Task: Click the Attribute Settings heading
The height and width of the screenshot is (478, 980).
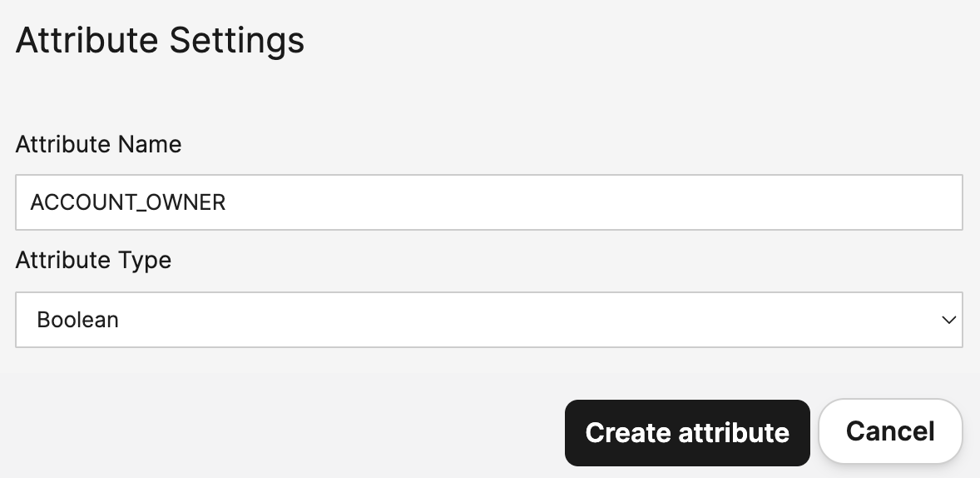Action: tap(160, 40)
